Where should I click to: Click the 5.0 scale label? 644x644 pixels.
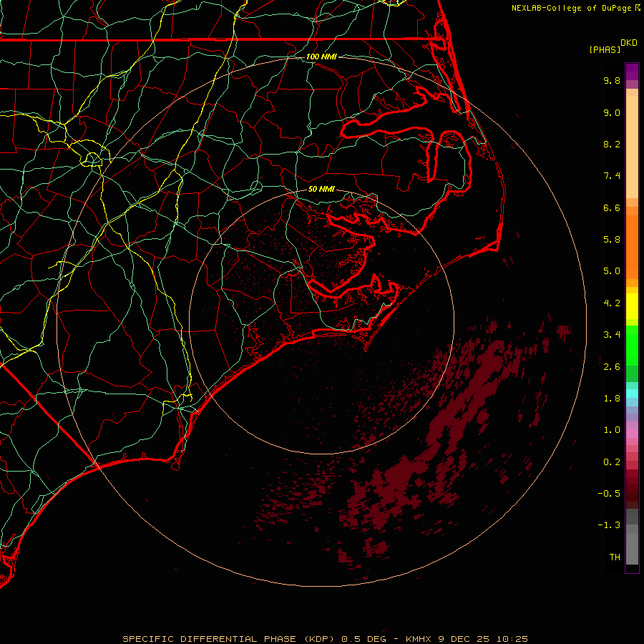612,271
